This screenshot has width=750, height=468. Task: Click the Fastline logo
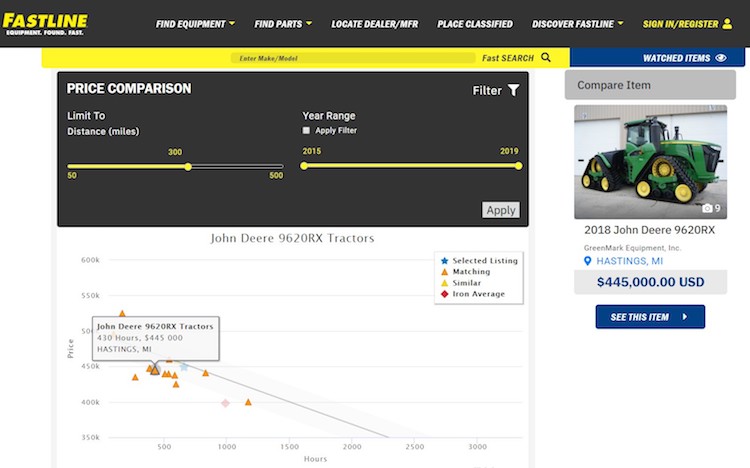45,22
